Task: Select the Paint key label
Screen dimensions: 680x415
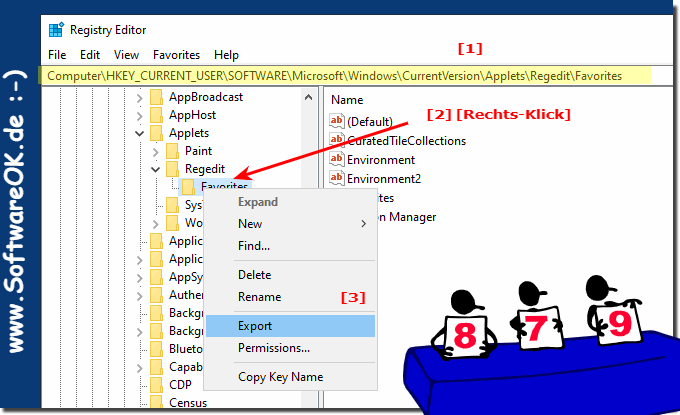Action: click(198, 151)
